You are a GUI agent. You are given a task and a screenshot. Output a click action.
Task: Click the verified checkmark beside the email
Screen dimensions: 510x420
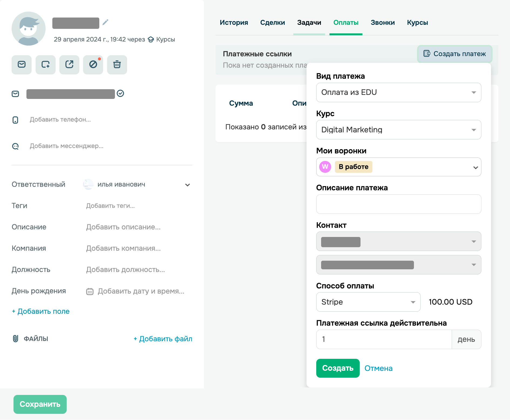pyautogui.click(x=120, y=94)
